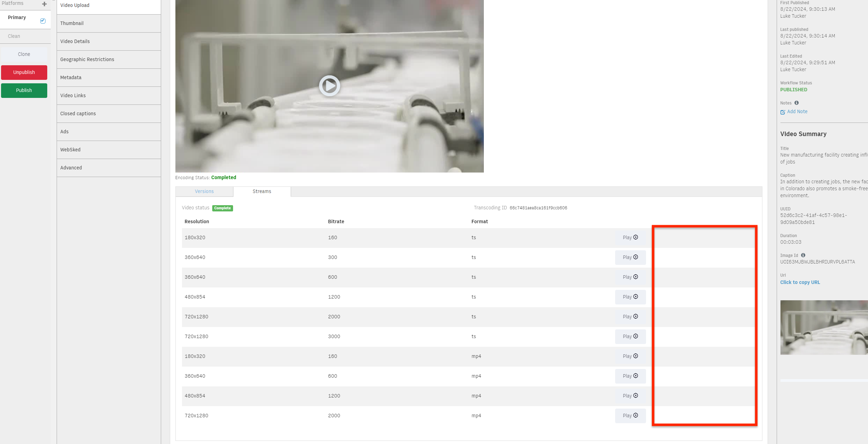
Task: Click the Bitrate column header
Action: (336, 221)
